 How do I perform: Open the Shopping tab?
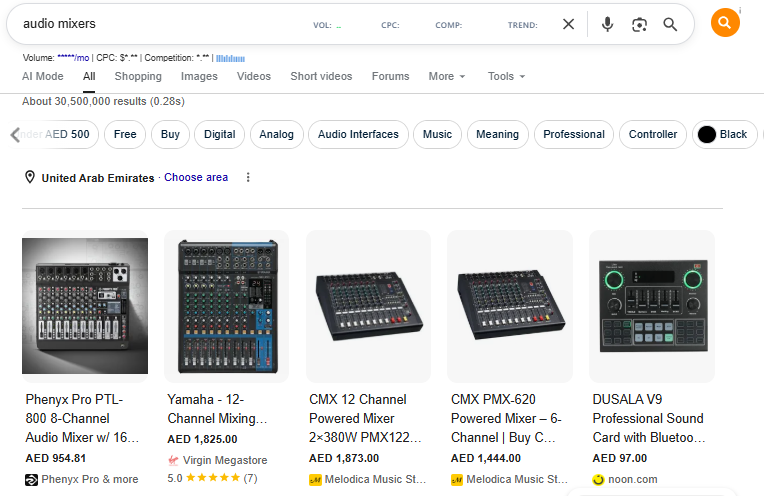(138, 76)
